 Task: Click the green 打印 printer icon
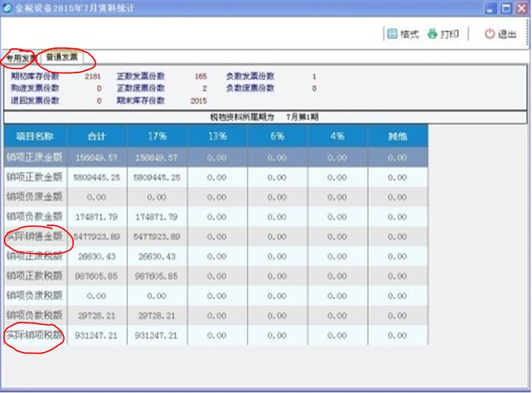(432, 34)
